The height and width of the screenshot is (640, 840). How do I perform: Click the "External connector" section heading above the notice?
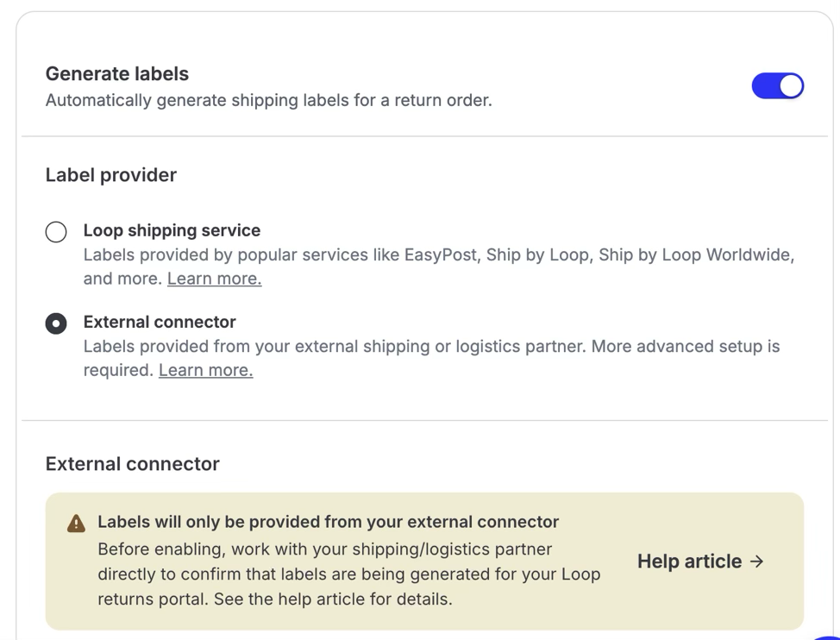[132, 464]
